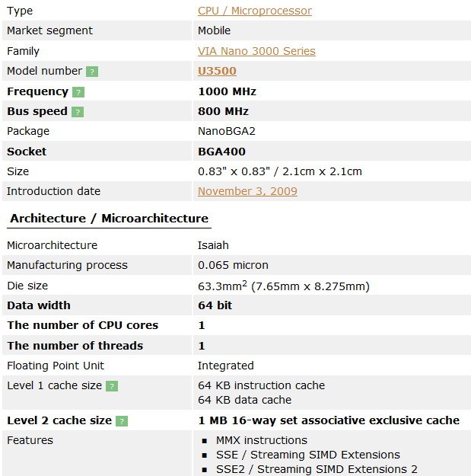Image resolution: width=471 pixels, height=476 pixels.
Task: Click the help icon beside Bus speed
Action: 78,112
